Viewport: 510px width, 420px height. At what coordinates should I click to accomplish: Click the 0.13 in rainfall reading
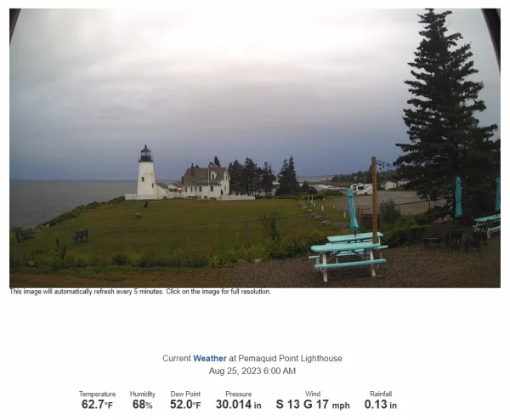[381, 405]
